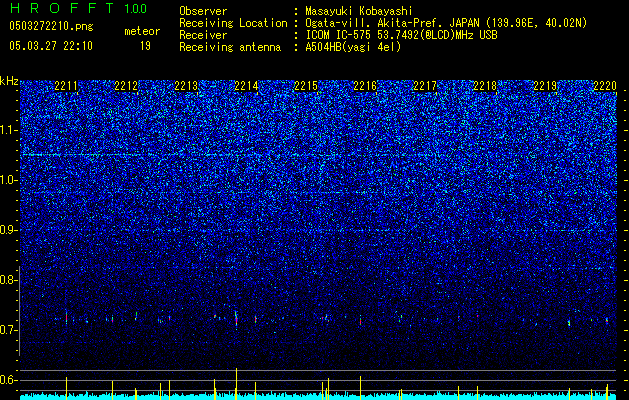Click the 2214 time marker

pyautogui.click(x=246, y=86)
